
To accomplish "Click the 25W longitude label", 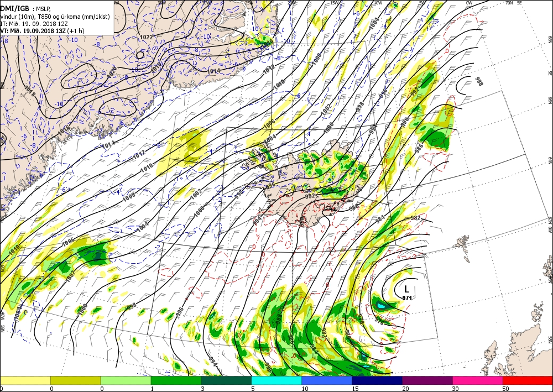I will coord(249,2).
